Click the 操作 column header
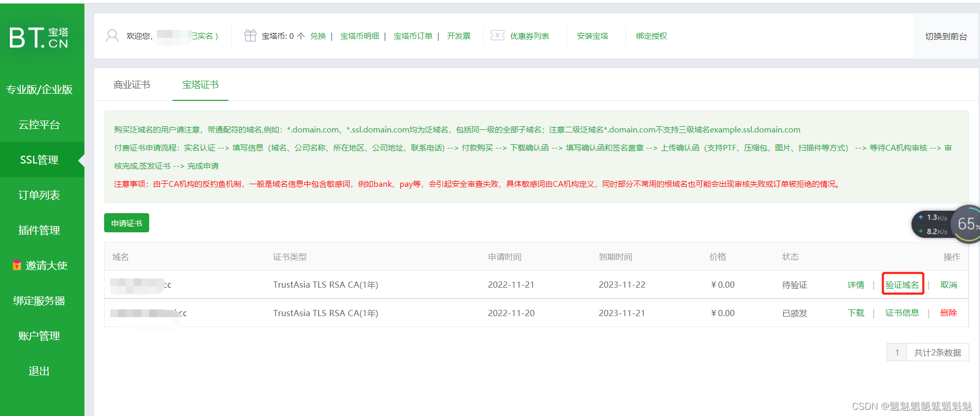This screenshot has height=416, width=980. [x=952, y=257]
